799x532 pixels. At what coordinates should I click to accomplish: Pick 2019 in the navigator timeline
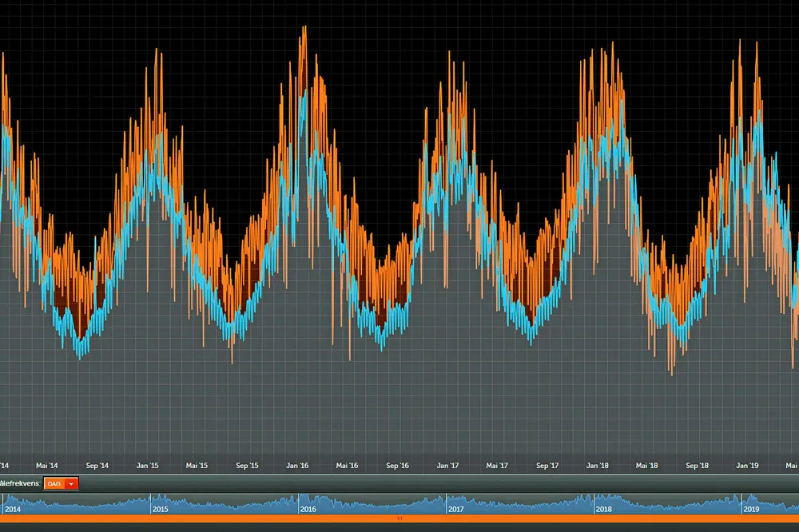tap(752, 509)
